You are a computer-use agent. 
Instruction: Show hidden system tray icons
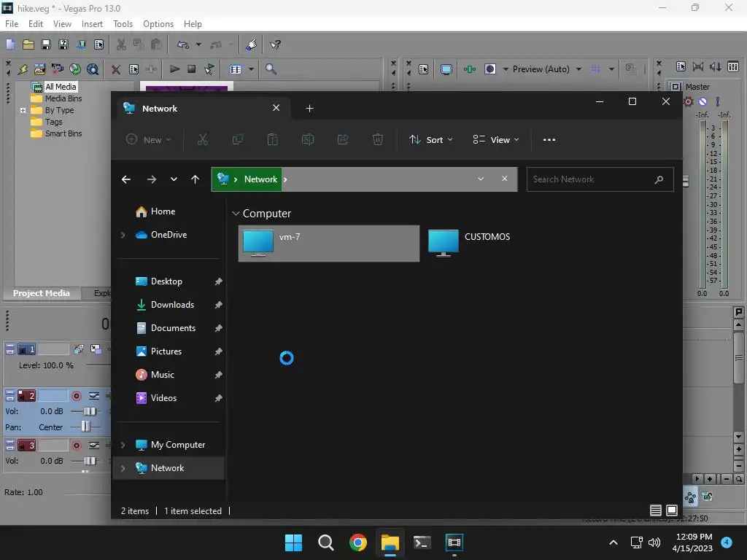point(614,542)
